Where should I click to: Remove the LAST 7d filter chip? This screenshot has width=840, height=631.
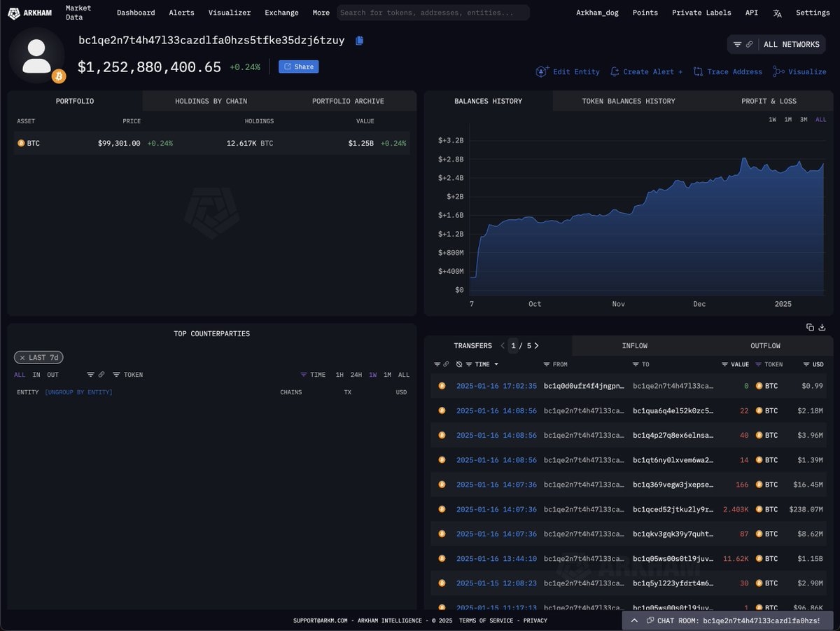22,358
